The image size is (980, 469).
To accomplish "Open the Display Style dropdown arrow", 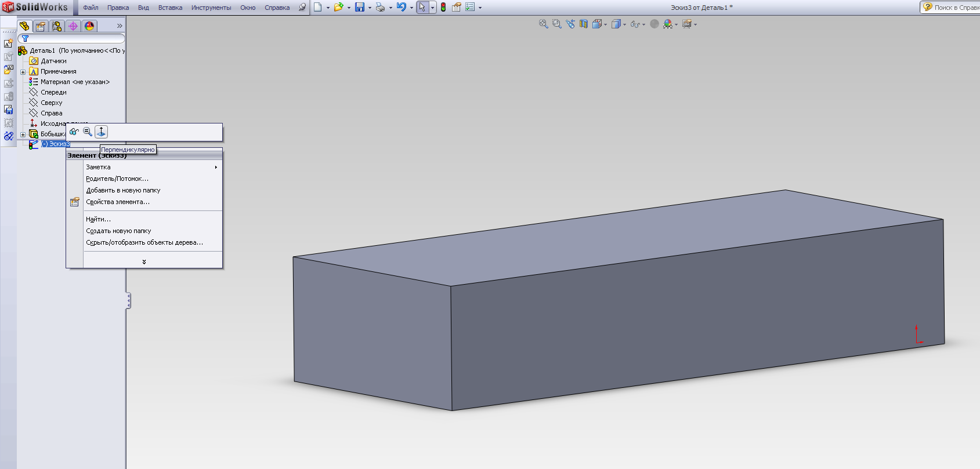I will tap(624, 24).
